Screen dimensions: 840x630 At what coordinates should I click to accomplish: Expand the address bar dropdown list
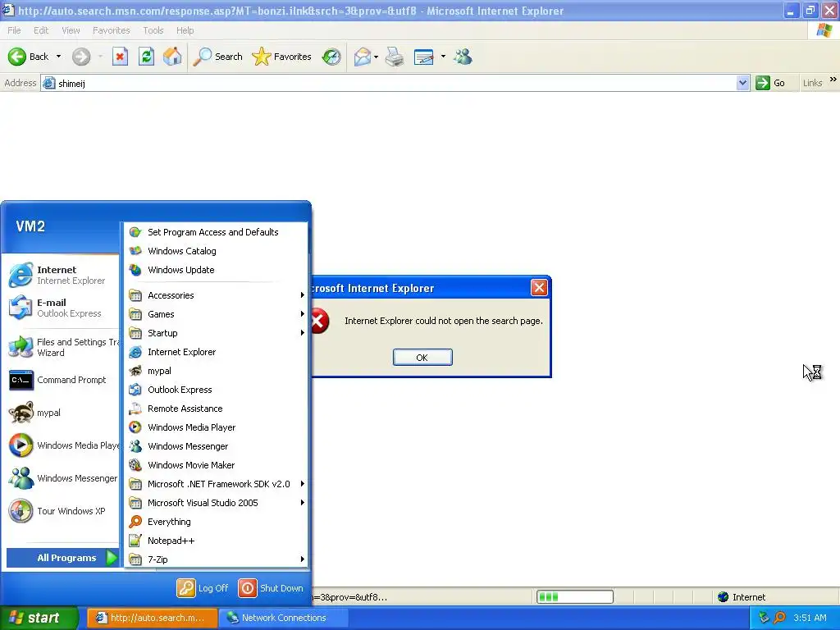click(x=742, y=83)
